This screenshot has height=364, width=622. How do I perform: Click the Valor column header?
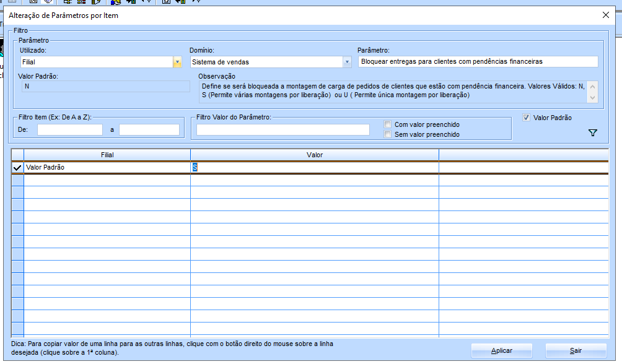click(315, 155)
